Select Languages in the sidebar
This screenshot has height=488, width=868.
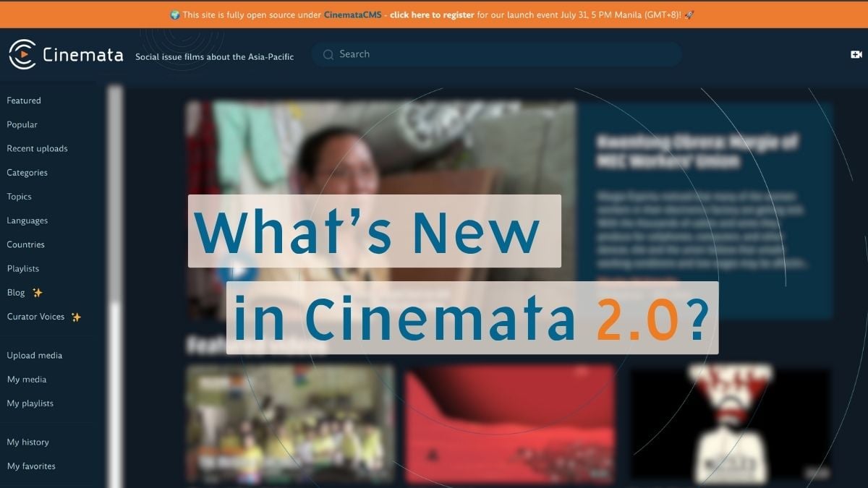tap(27, 221)
